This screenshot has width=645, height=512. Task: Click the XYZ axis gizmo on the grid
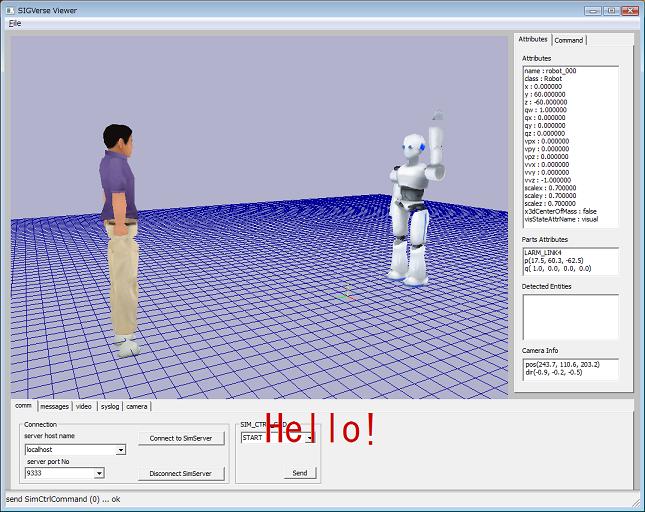click(x=348, y=294)
